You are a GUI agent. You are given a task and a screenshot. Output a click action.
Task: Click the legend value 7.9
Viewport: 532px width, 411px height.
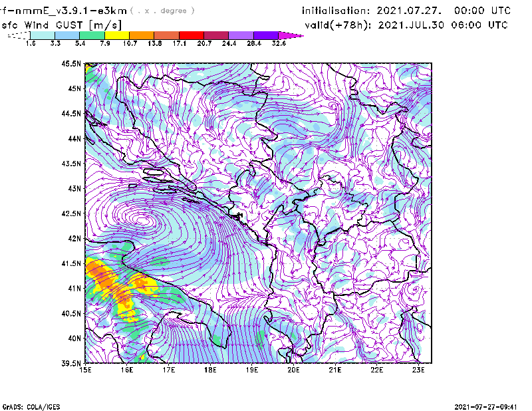click(x=105, y=43)
